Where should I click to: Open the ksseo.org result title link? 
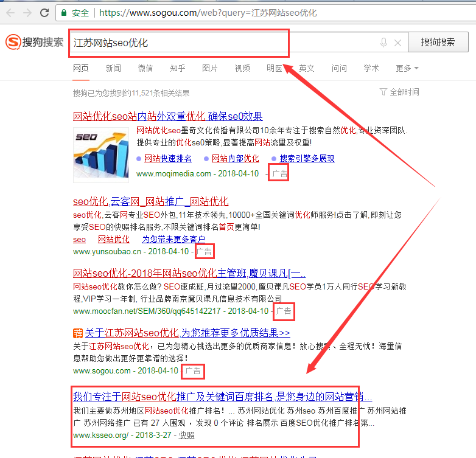coord(222,396)
